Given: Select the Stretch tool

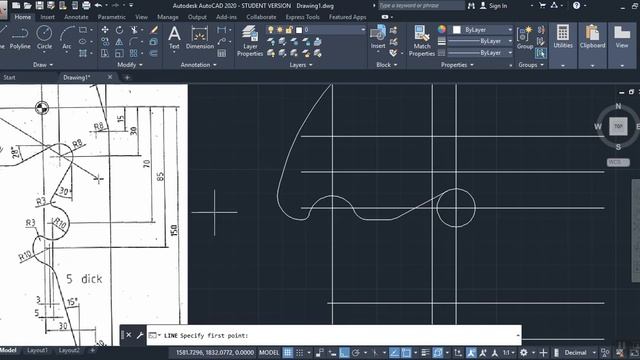Looking at the screenshot, I should pyautogui.click(x=105, y=53).
